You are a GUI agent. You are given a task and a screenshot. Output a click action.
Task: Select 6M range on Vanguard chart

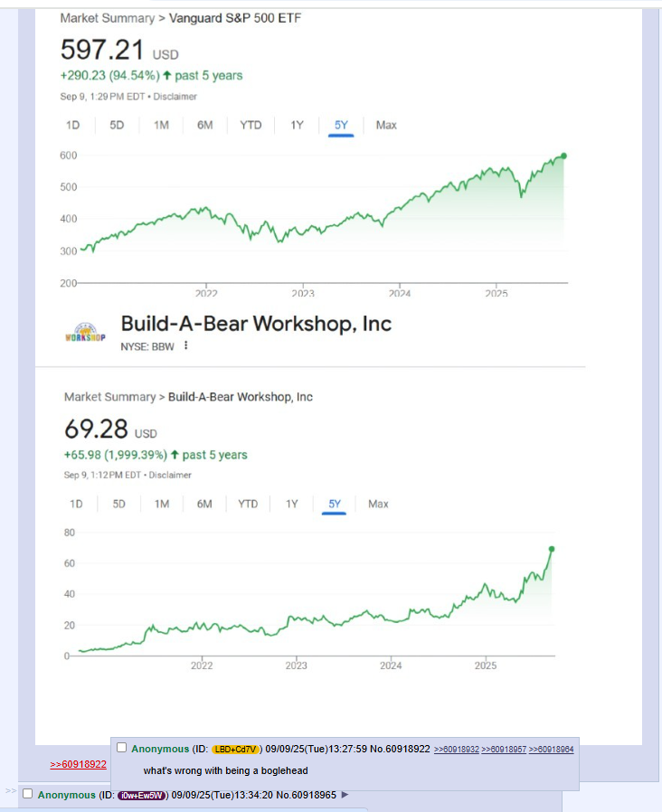[x=205, y=125]
